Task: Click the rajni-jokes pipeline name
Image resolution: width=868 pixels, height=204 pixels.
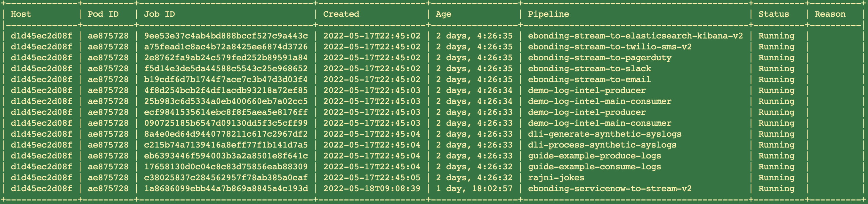Action: point(556,178)
